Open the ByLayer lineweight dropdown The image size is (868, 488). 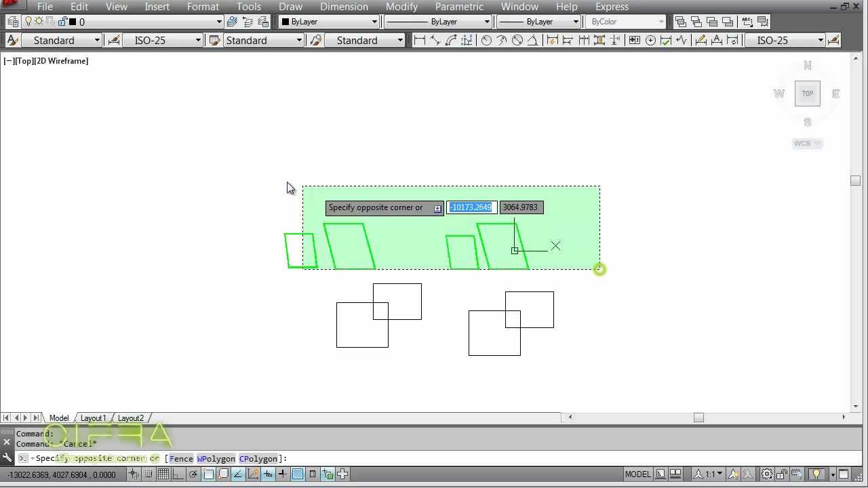[x=538, y=22]
